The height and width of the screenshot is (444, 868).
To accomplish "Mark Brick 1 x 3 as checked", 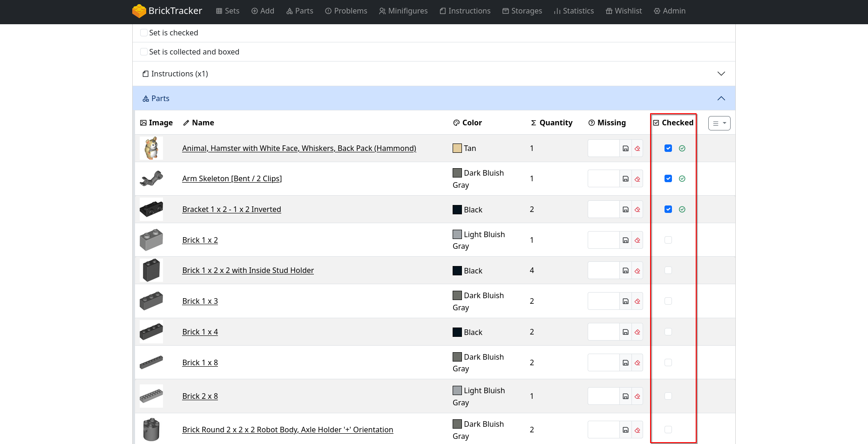I will point(668,301).
